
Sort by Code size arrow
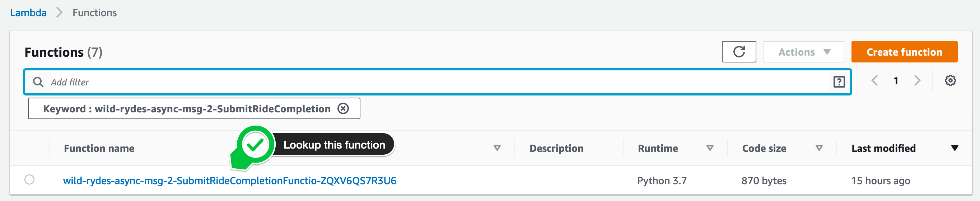819,148
